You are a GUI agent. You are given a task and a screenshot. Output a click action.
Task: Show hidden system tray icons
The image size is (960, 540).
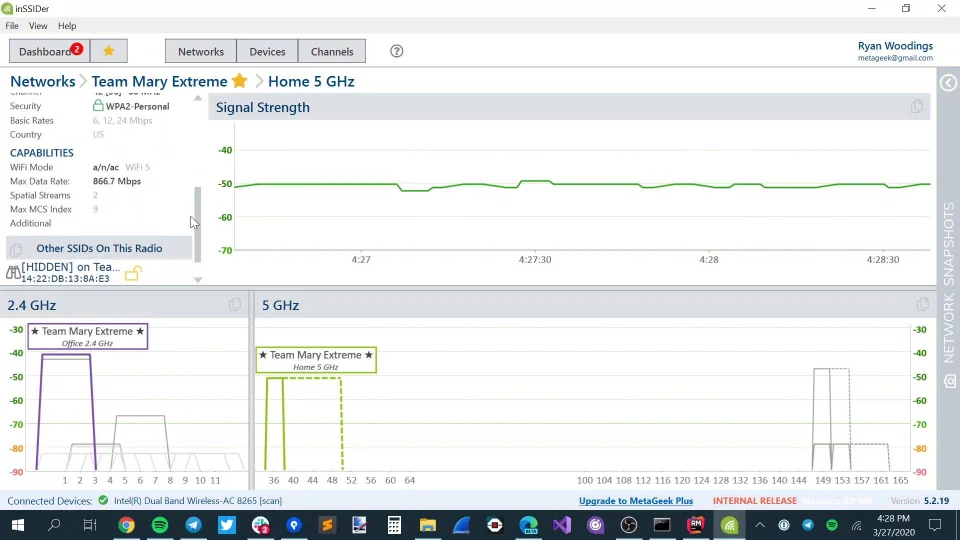click(760, 525)
